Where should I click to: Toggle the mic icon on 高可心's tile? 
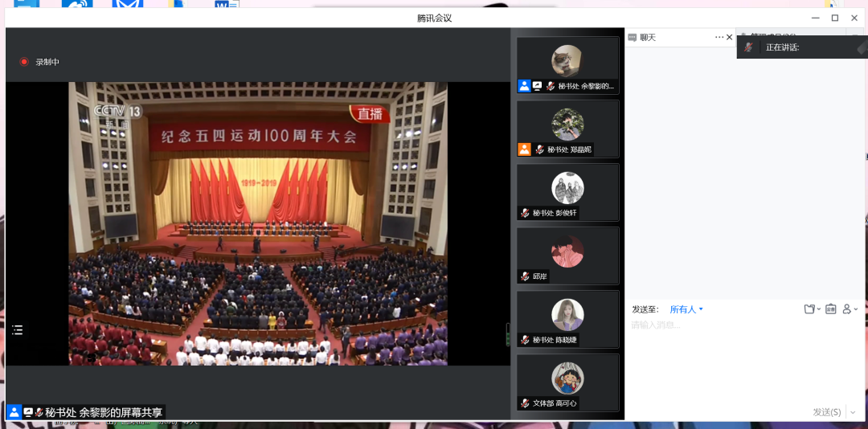[x=525, y=402]
